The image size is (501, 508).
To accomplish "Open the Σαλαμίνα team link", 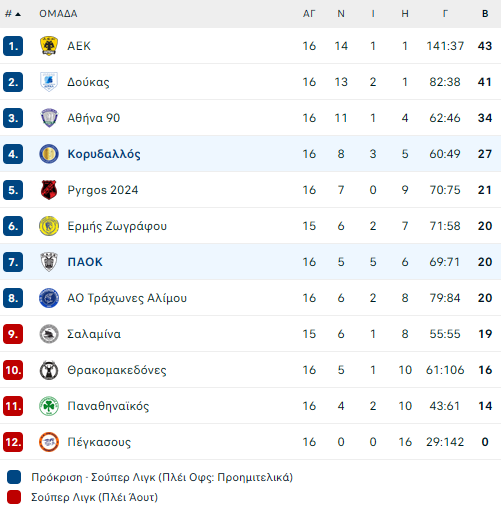I will pos(94,334).
